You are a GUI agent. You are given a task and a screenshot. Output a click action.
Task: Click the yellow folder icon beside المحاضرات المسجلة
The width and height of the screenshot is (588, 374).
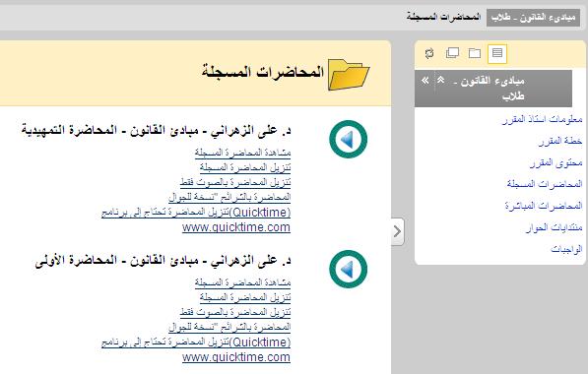tap(349, 74)
